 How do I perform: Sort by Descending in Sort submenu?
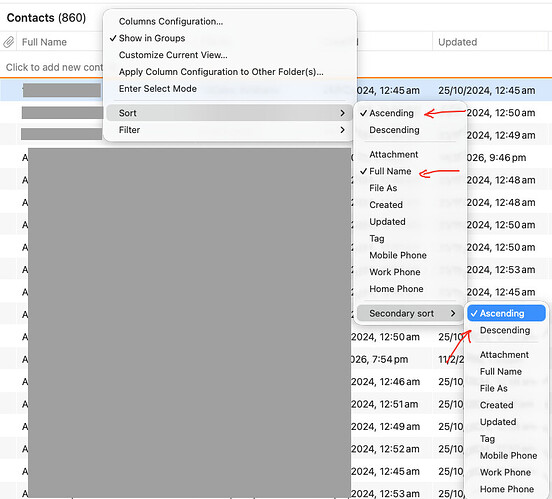pos(394,130)
